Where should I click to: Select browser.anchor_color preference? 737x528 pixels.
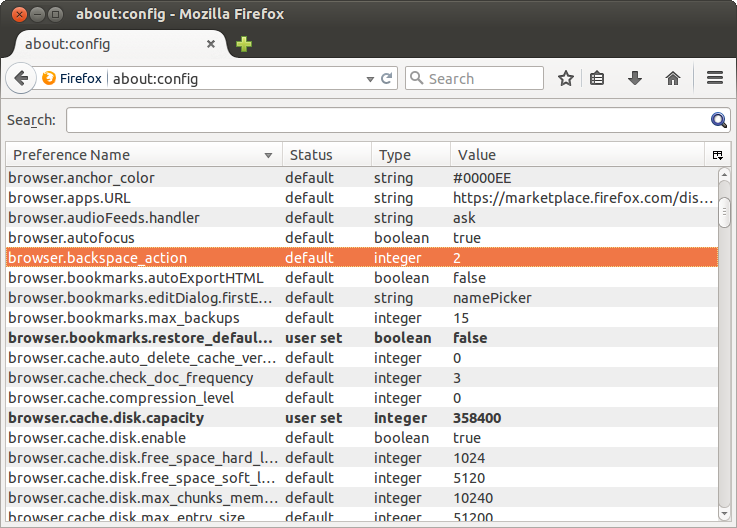(362, 178)
